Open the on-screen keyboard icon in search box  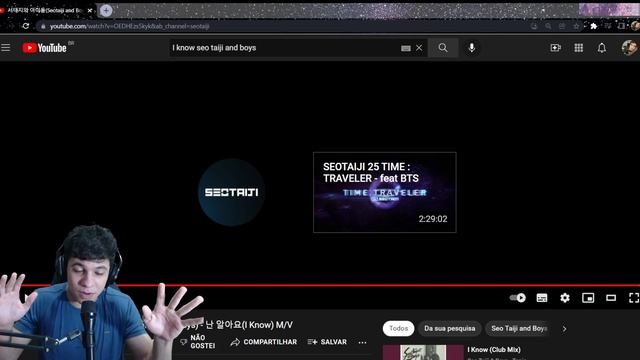click(405, 48)
